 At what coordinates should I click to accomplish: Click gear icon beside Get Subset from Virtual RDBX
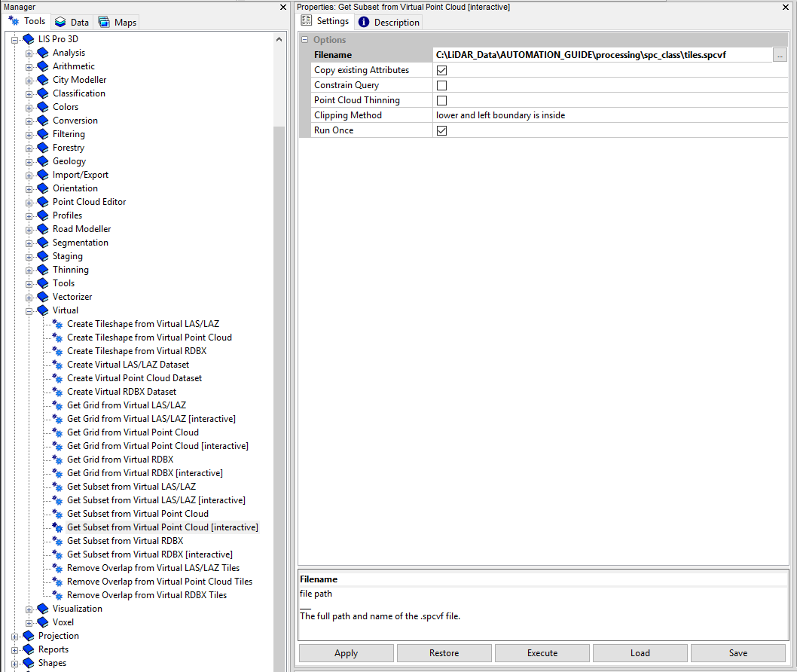click(x=58, y=541)
